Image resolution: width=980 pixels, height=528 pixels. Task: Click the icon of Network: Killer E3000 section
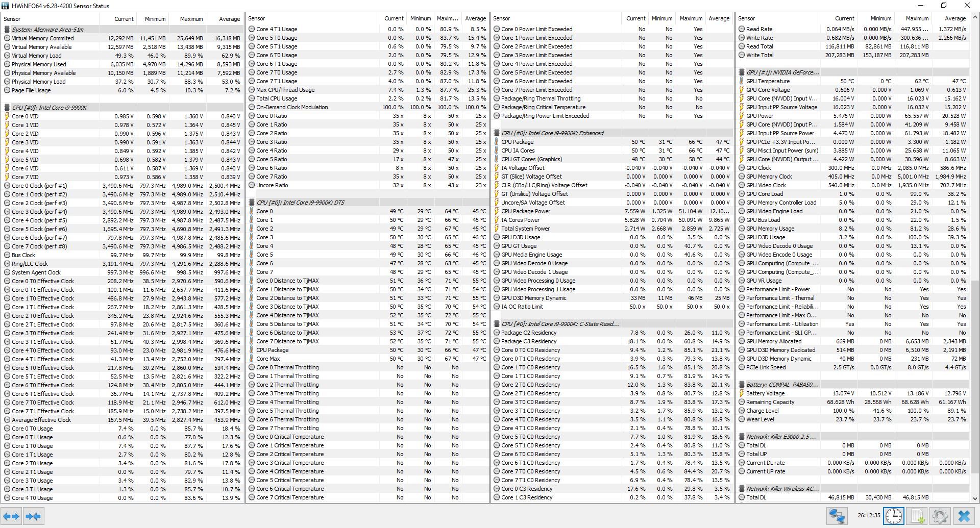pos(742,437)
